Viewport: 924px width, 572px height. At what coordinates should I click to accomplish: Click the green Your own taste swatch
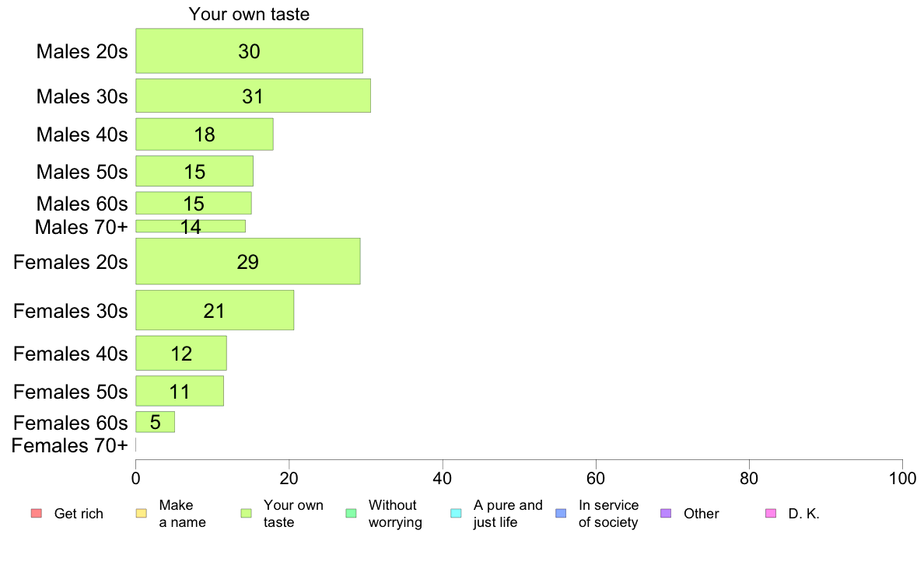click(x=246, y=513)
